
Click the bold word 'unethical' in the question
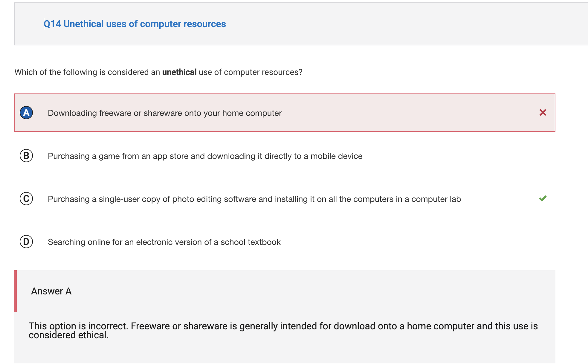[179, 72]
